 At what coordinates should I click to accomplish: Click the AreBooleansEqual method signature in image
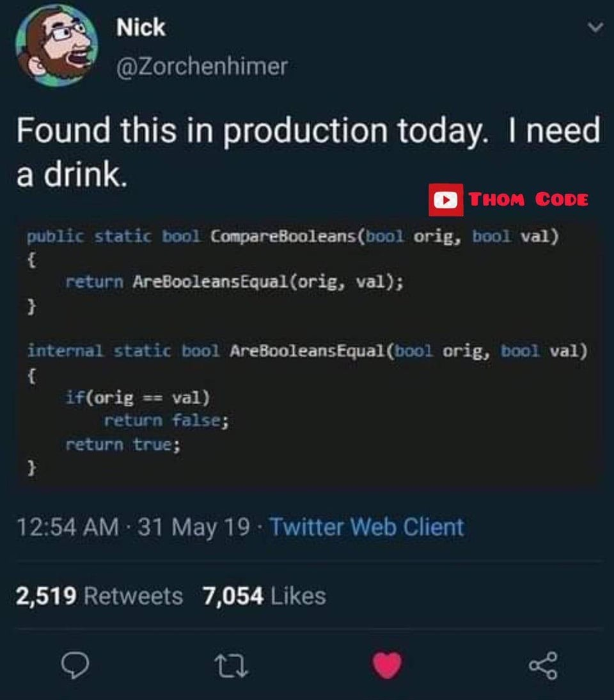308,351
